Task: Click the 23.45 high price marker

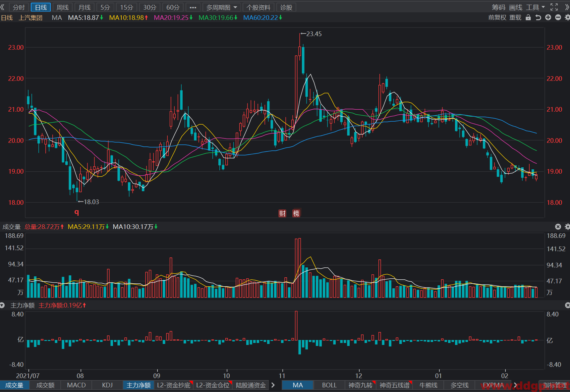Action: [311, 34]
